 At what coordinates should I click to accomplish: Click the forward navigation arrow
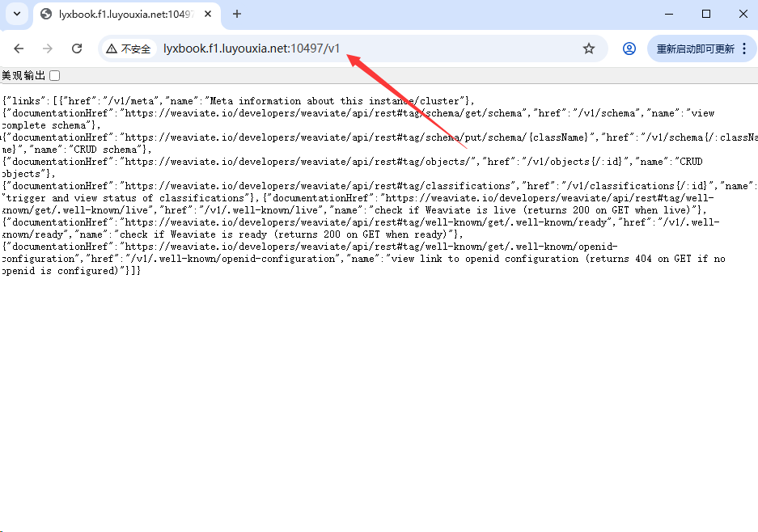48,49
